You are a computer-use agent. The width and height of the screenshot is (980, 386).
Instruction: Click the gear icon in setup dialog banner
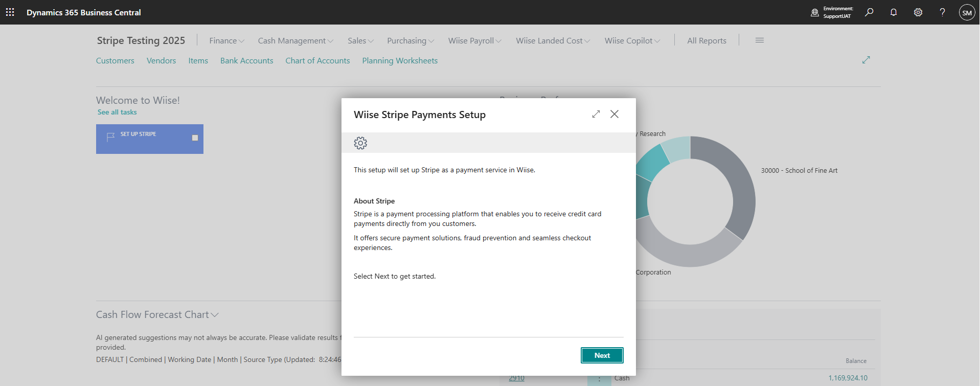tap(360, 143)
